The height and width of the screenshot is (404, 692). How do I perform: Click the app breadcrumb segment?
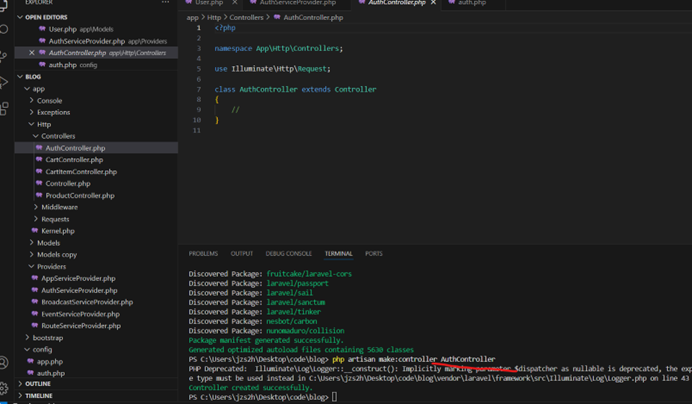click(x=192, y=18)
